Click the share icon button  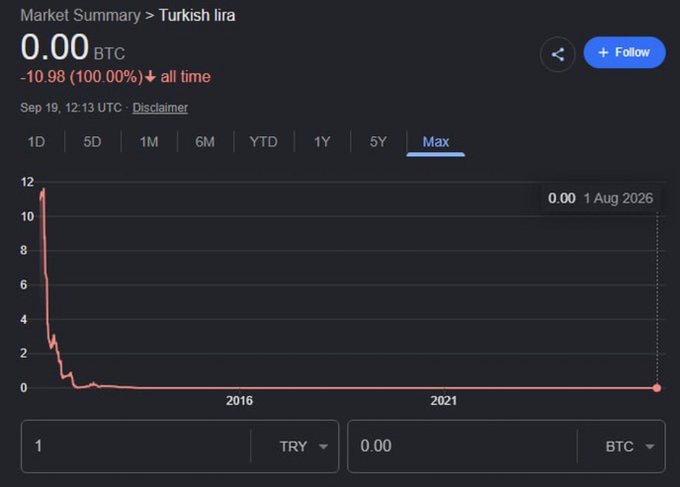[x=558, y=54]
